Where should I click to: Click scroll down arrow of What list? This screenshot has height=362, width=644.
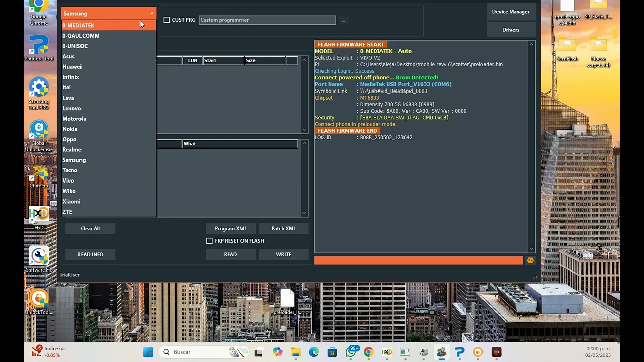(x=304, y=213)
